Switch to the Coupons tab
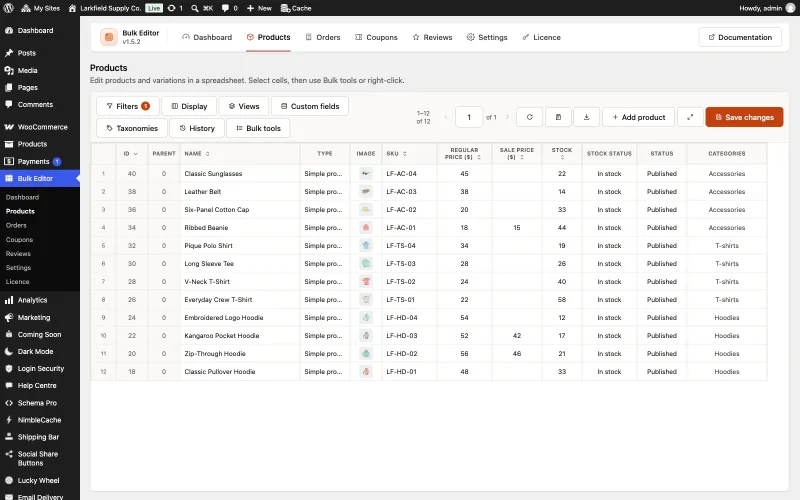Screen dimensions: 800x500 point(376,37)
